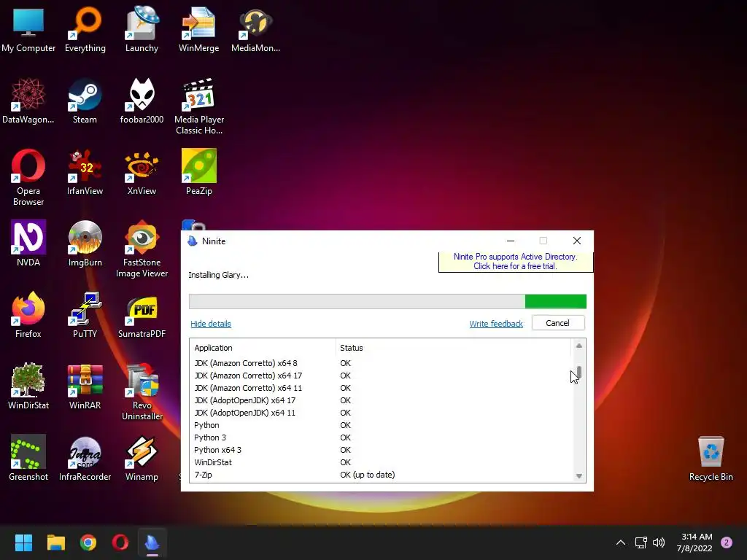Select the WinDirStat desktop icon
This screenshot has height=560, width=747.
click(28, 386)
